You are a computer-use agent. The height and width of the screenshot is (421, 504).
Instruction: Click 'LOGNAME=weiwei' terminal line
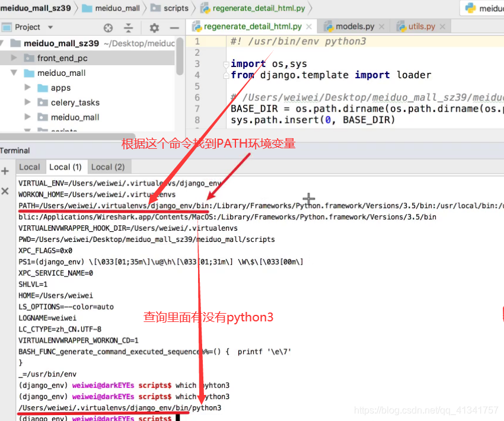pos(47,318)
